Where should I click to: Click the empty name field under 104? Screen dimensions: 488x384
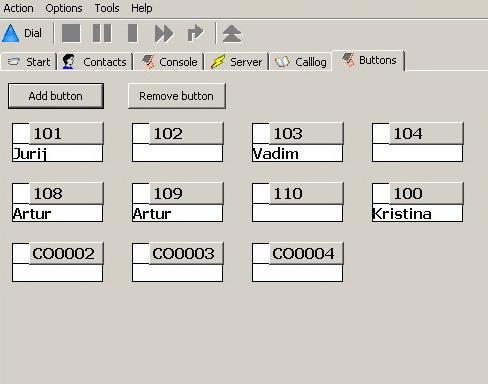pyautogui.click(x=417, y=153)
